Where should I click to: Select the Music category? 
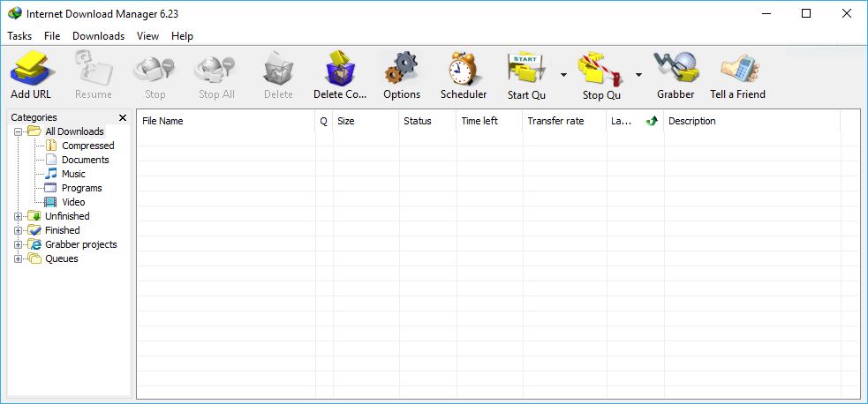tap(73, 174)
